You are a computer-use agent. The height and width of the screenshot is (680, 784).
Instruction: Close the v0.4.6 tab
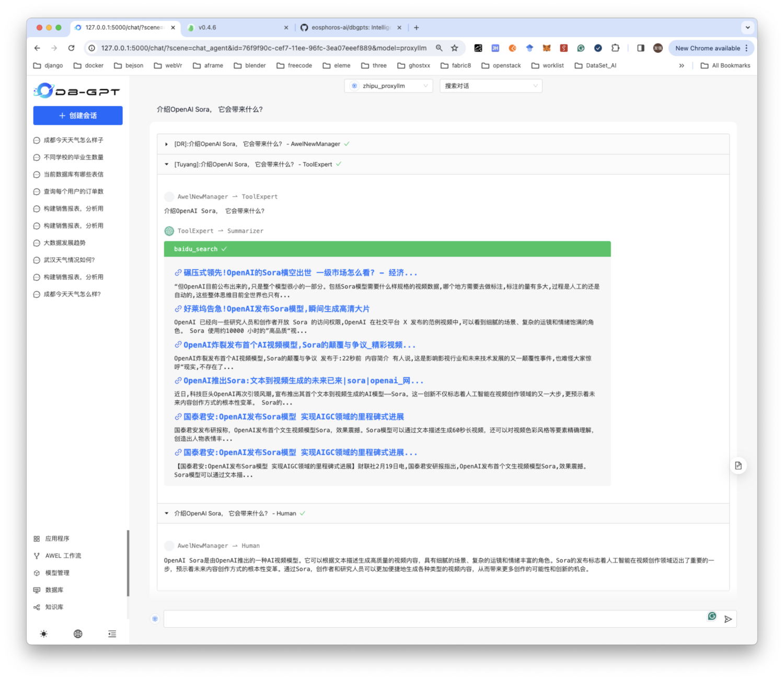click(x=286, y=28)
